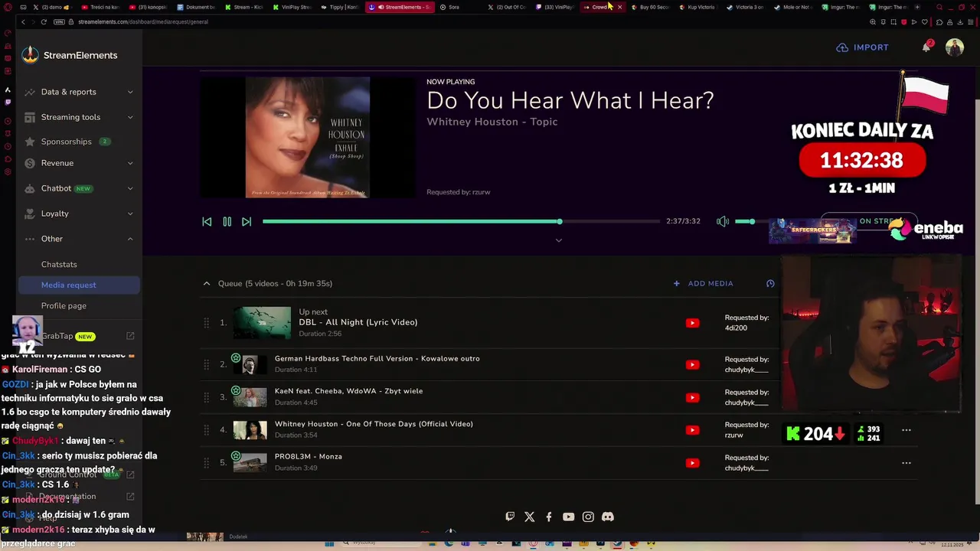Reload the browser page
This screenshot has height=551, width=980.
point(44,21)
